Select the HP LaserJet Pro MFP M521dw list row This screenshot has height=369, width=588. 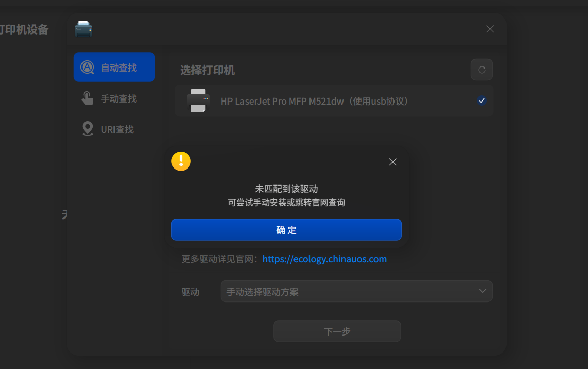pos(334,100)
